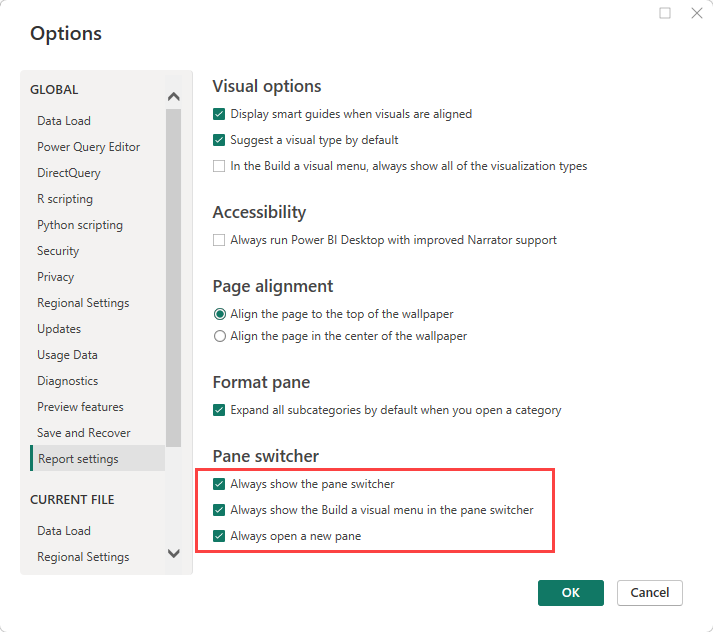Toggle Always show the Build a visual menu
The height and width of the screenshot is (632, 713).
pyautogui.click(x=219, y=510)
